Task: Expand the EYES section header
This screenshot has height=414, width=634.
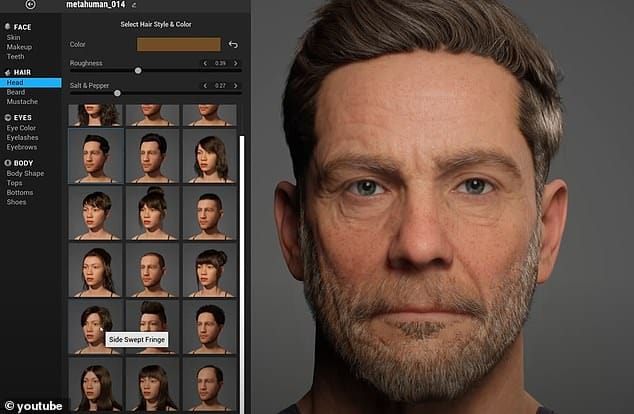Action: point(20,118)
